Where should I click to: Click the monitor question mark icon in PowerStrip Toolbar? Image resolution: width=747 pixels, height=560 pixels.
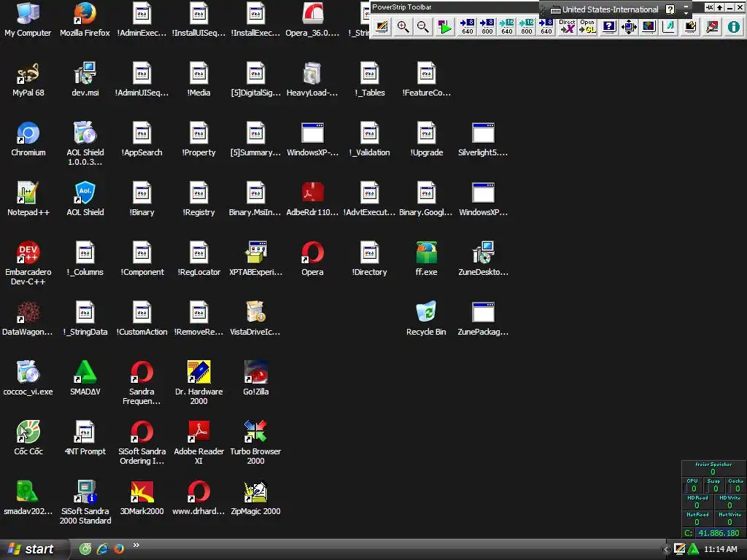pyautogui.click(x=609, y=27)
